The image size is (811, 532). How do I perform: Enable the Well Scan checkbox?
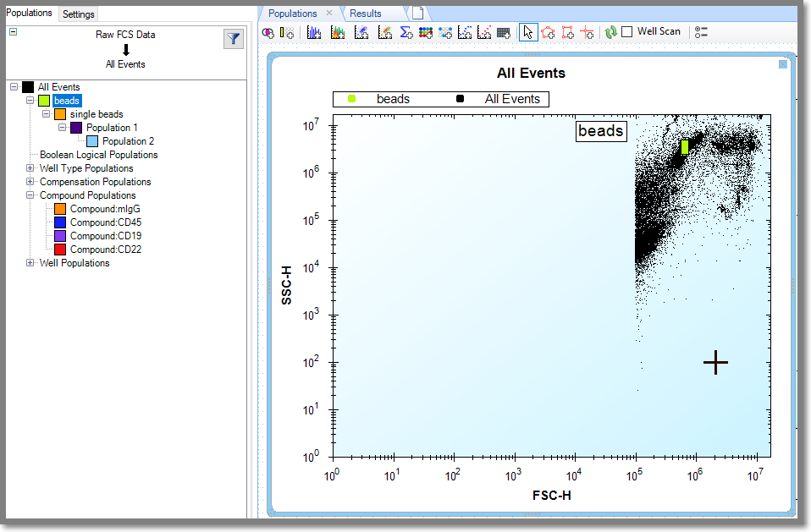coord(627,32)
